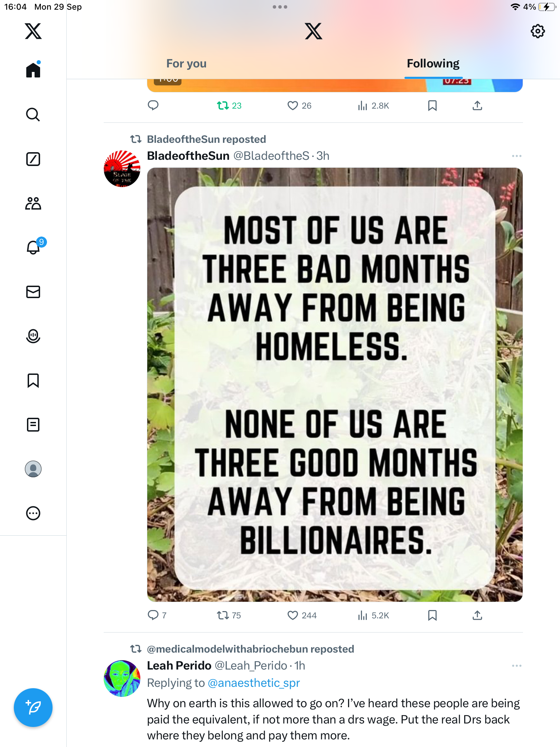This screenshot has width=560, height=747.
Task: Open Direct Messages envelope icon
Action: (33, 292)
